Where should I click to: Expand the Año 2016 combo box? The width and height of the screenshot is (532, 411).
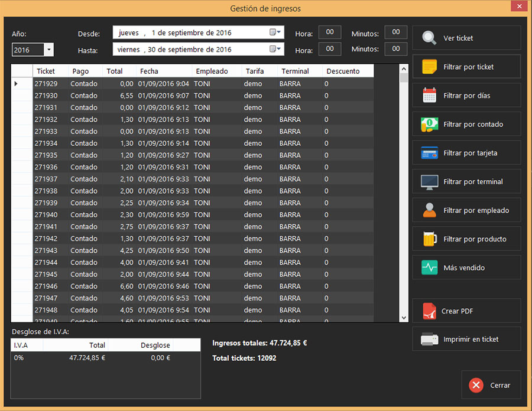click(49, 50)
